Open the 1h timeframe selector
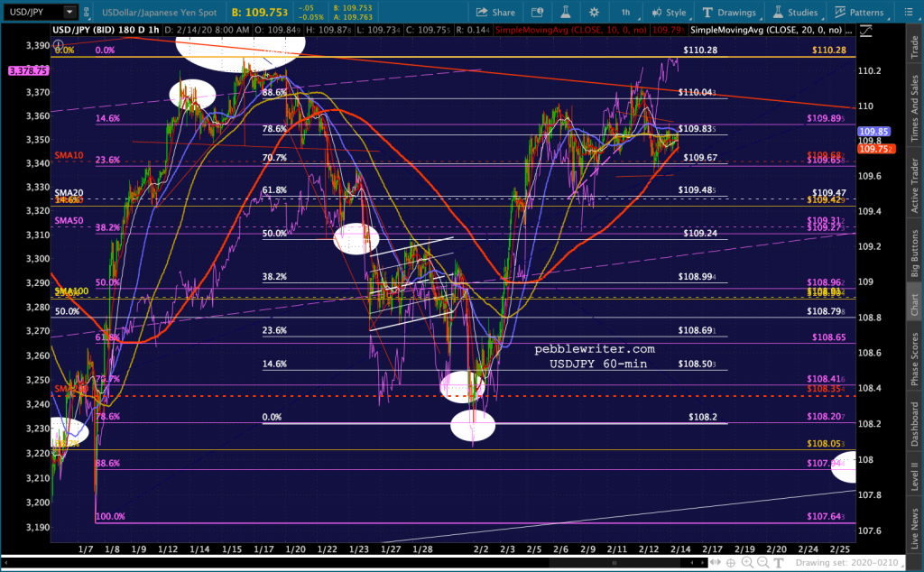 [x=626, y=12]
